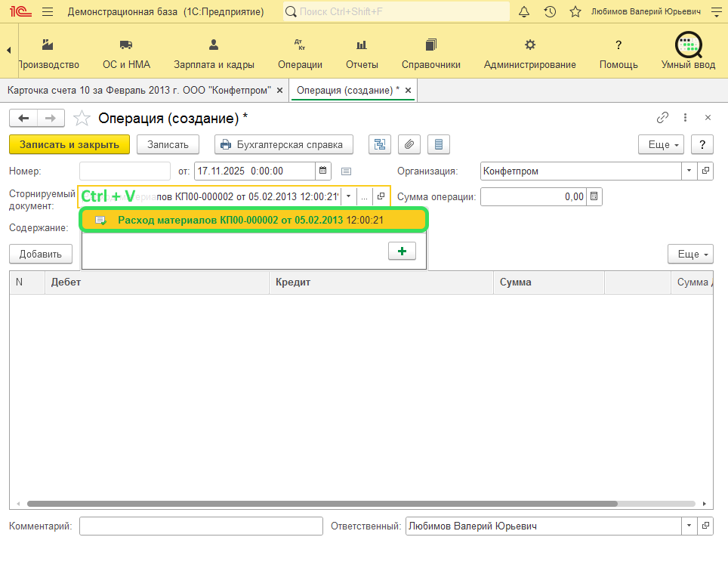Expand the Сторнируемый документ dropdown arrow
Image resolution: width=728 pixels, height=571 pixels.
coord(348,196)
